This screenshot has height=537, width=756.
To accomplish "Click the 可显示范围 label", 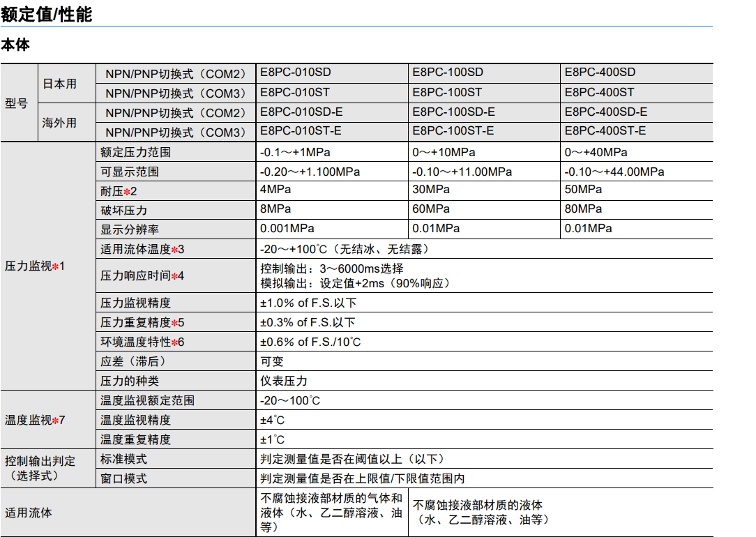I will point(130,172).
